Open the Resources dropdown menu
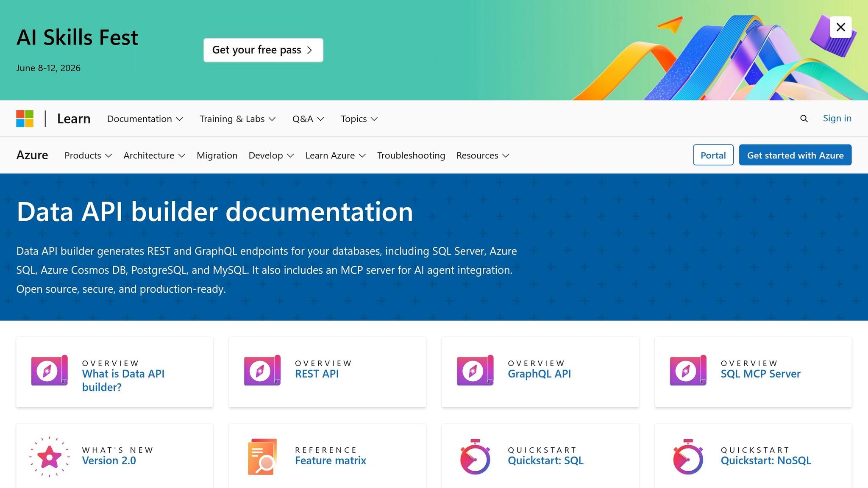This screenshot has height=488, width=868. tap(483, 155)
